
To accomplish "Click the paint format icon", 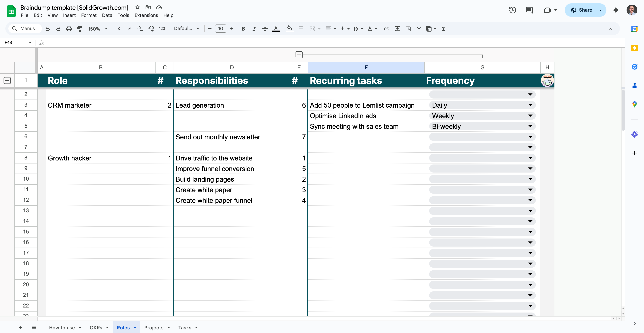I will pyautogui.click(x=79, y=29).
